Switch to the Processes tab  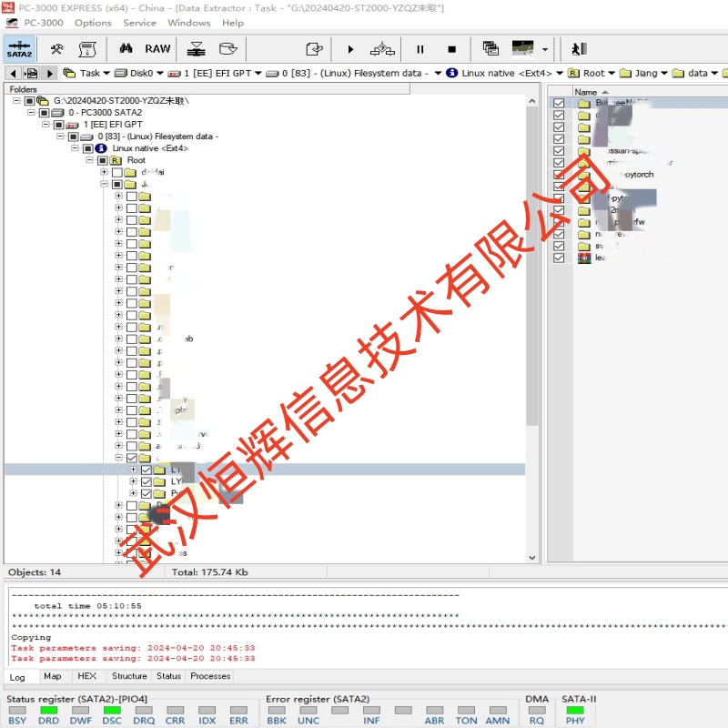tap(210, 676)
